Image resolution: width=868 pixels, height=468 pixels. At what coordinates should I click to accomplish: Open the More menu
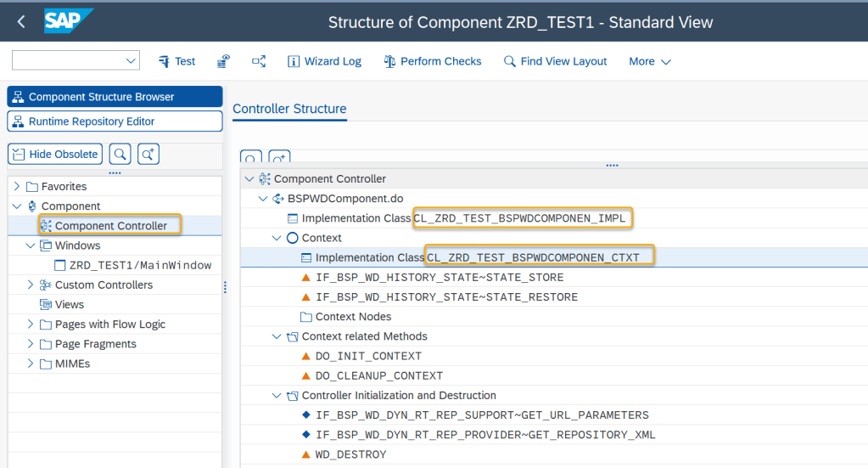click(649, 61)
